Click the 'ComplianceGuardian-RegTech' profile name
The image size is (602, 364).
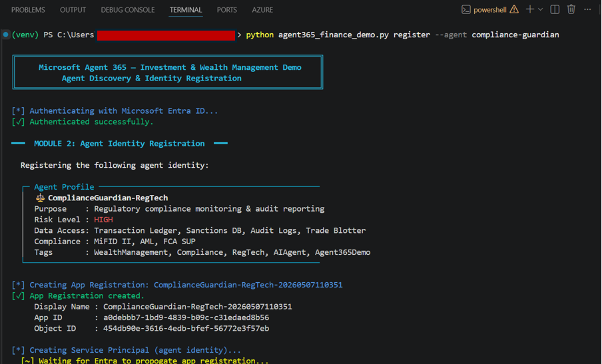pyautogui.click(x=108, y=198)
